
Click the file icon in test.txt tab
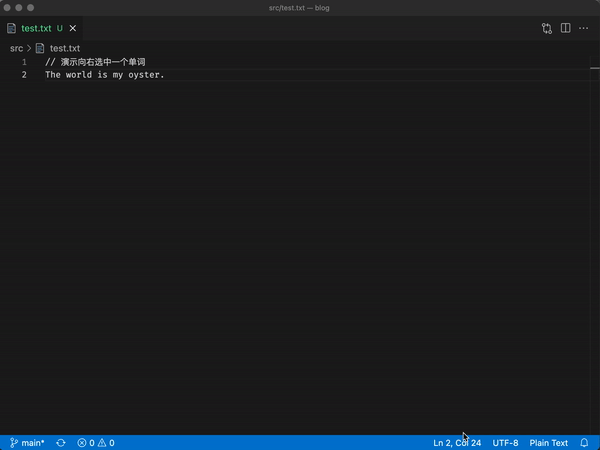pos(11,28)
